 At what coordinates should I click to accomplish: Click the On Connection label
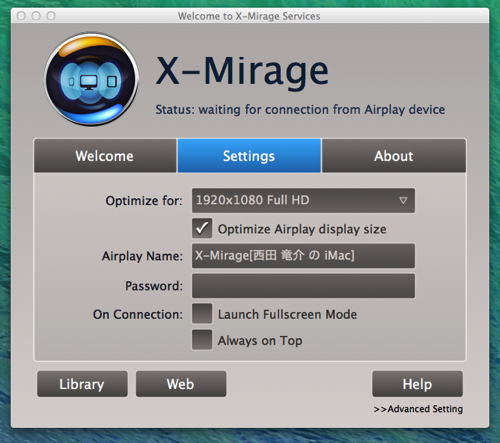click(138, 314)
